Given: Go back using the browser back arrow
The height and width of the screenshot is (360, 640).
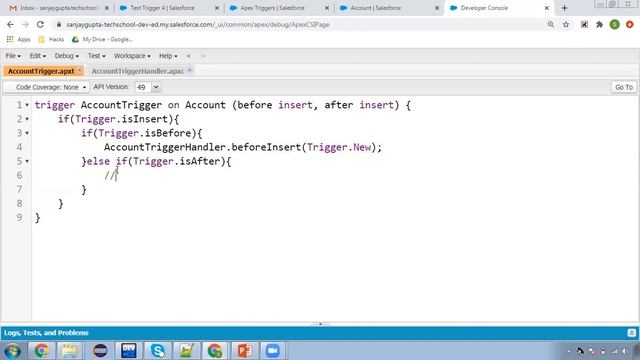Looking at the screenshot, I should 10,24.
